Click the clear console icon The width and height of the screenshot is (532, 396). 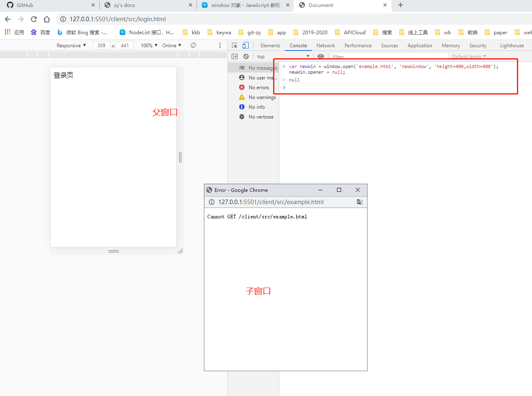(246, 57)
